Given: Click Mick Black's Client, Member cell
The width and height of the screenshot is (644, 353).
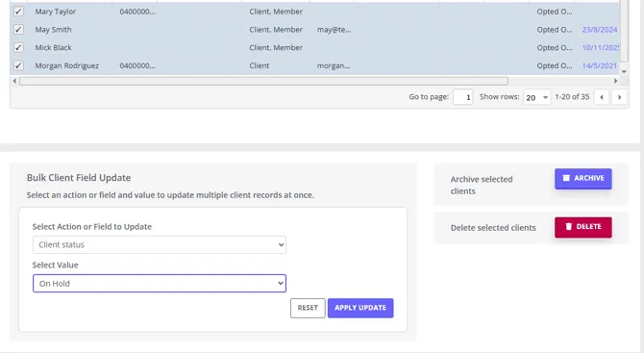Looking at the screenshot, I should 276,48.
